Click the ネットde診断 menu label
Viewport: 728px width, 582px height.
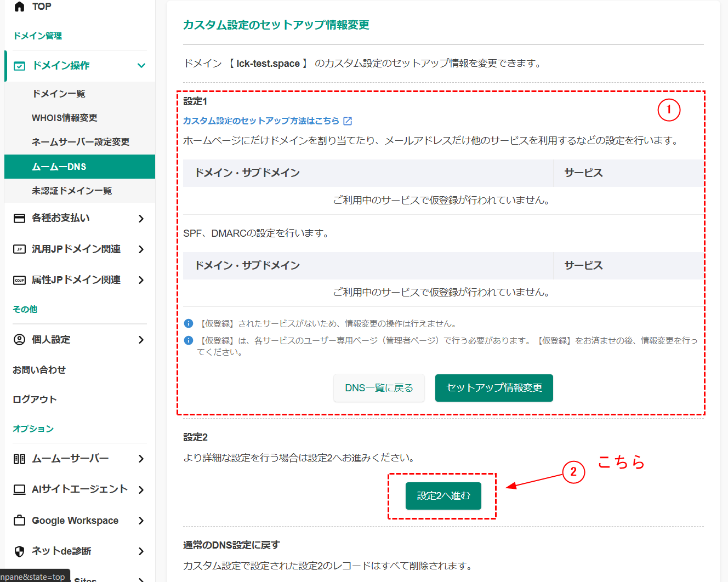tap(61, 551)
